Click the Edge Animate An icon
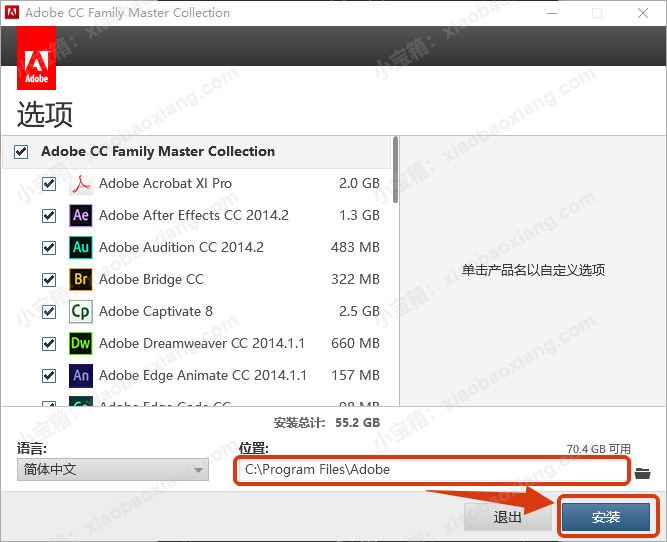The width and height of the screenshot is (667, 542). [x=81, y=376]
